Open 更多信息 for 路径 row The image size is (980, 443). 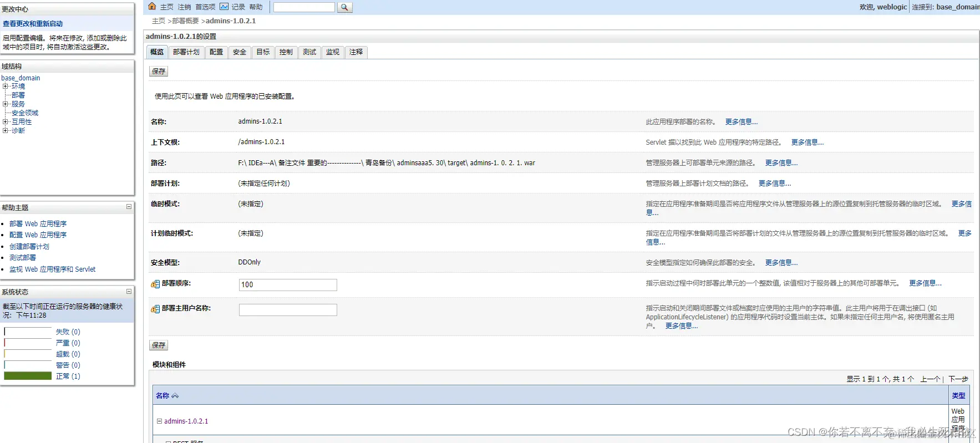click(781, 163)
